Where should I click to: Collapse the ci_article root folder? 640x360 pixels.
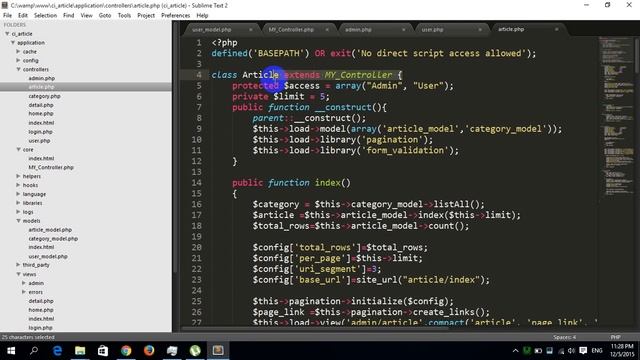click(x=7, y=34)
